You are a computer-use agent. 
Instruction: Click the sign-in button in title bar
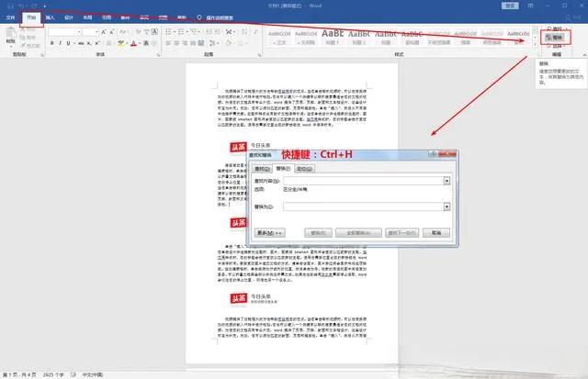click(x=510, y=6)
